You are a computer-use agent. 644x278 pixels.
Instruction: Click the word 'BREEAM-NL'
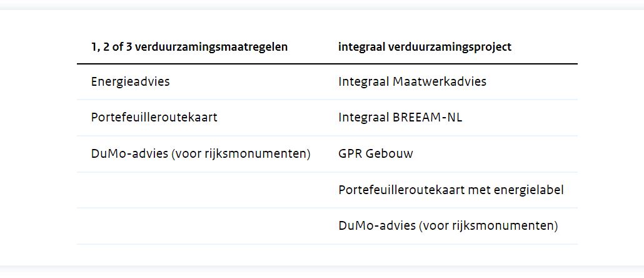tap(427, 118)
